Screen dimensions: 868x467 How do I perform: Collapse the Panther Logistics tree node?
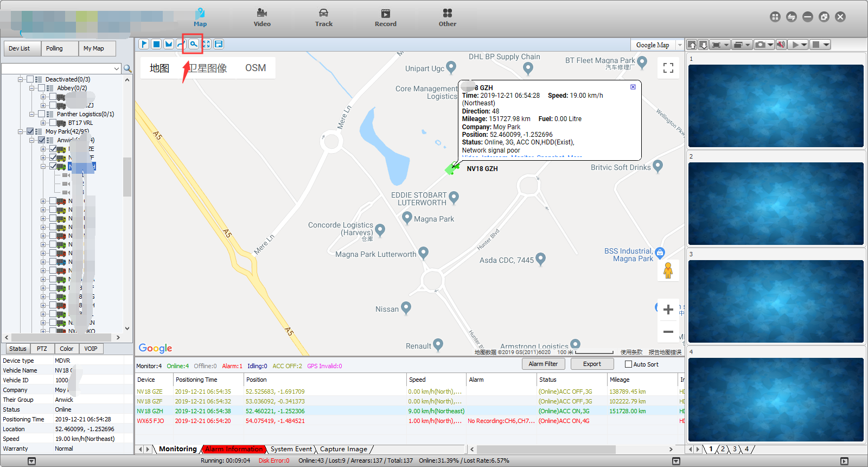[x=32, y=114]
